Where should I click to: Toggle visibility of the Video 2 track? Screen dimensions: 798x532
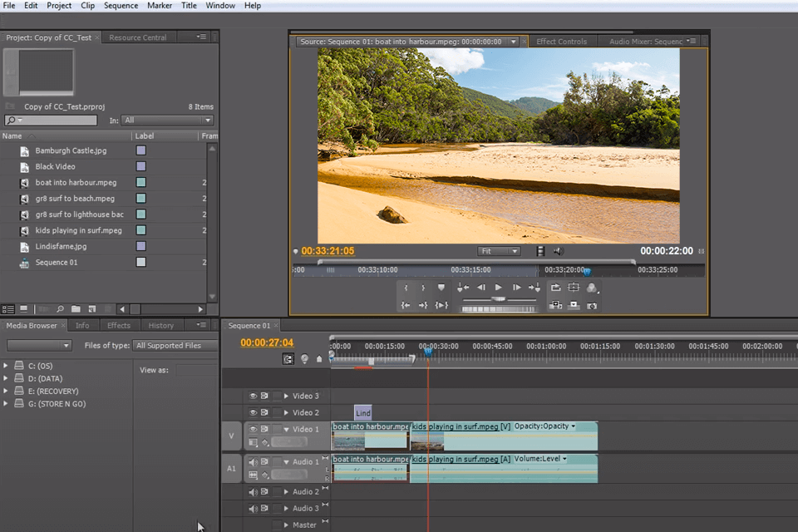coord(254,412)
